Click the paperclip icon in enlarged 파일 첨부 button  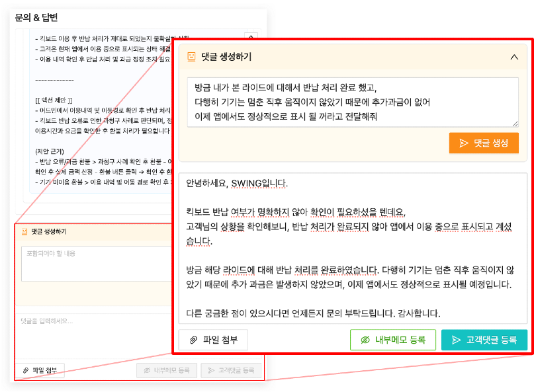click(194, 340)
